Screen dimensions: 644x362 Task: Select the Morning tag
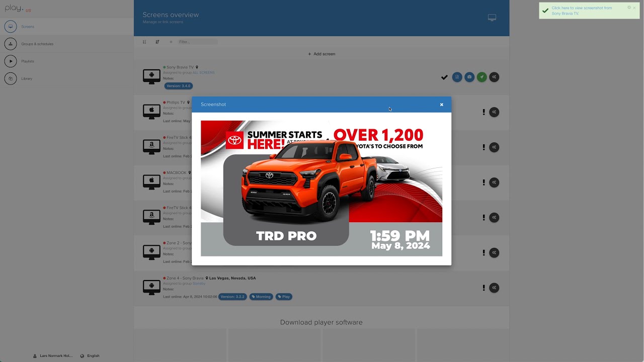coord(261,297)
